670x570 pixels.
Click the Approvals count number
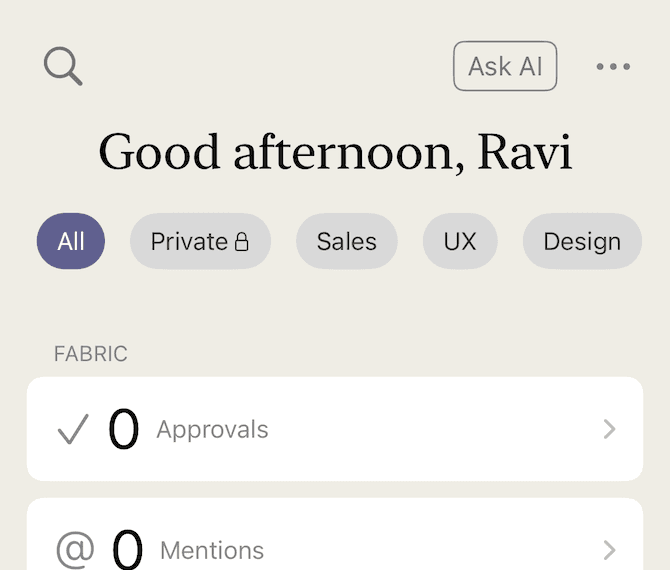[x=123, y=429]
